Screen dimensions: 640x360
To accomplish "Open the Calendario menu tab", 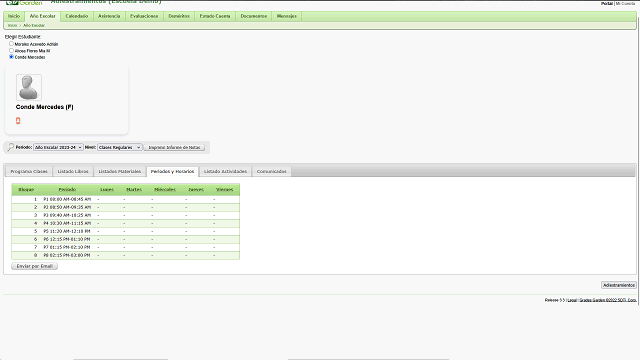I will pos(77,16).
